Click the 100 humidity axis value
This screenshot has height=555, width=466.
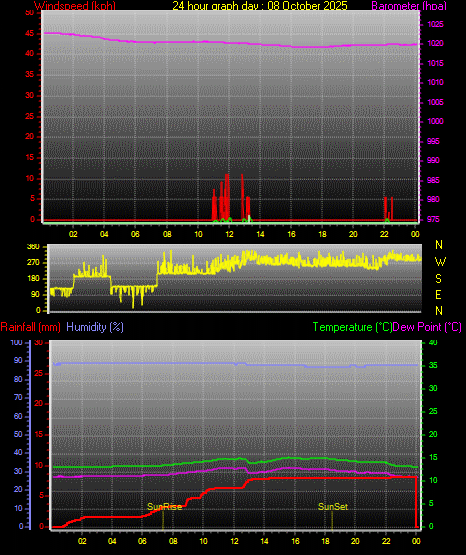pos(17,342)
